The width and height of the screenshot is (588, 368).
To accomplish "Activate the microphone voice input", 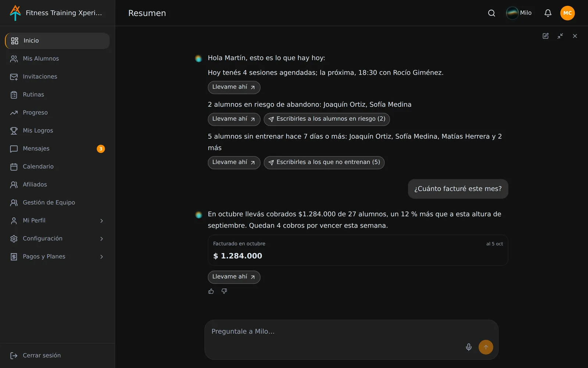I will pyautogui.click(x=469, y=347).
